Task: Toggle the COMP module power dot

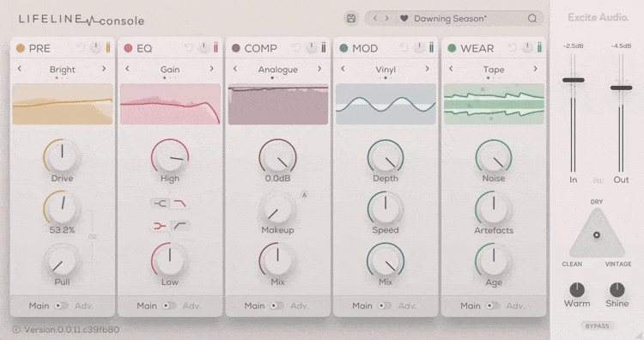Action: [236, 48]
